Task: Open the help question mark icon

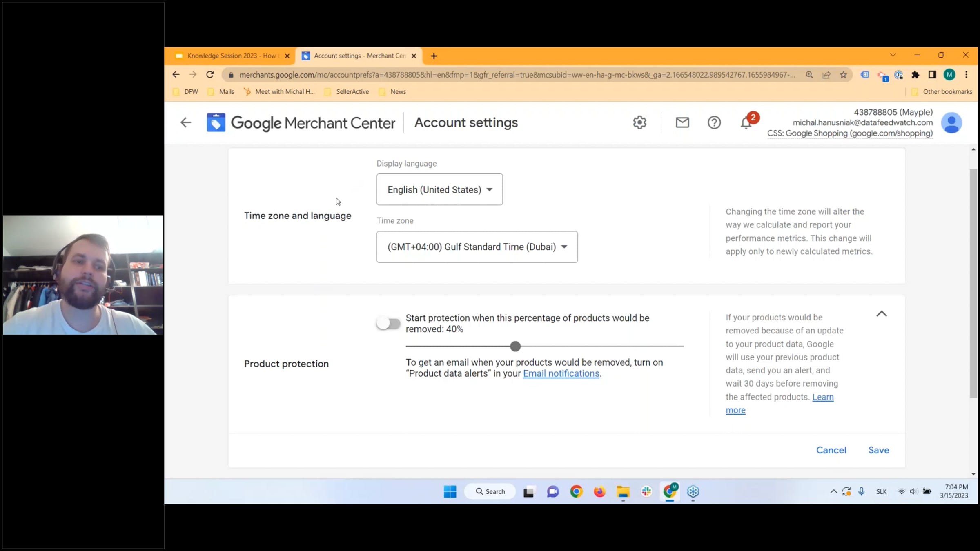Action: click(714, 122)
